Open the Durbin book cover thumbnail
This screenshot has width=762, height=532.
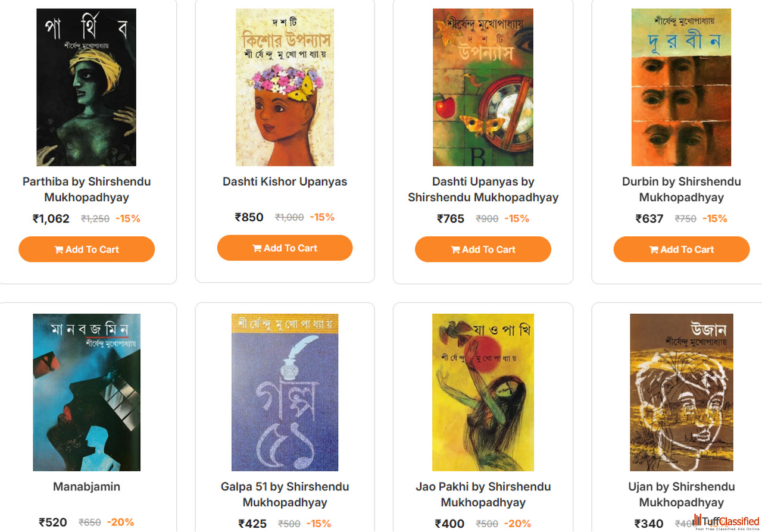(x=681, y=87)
